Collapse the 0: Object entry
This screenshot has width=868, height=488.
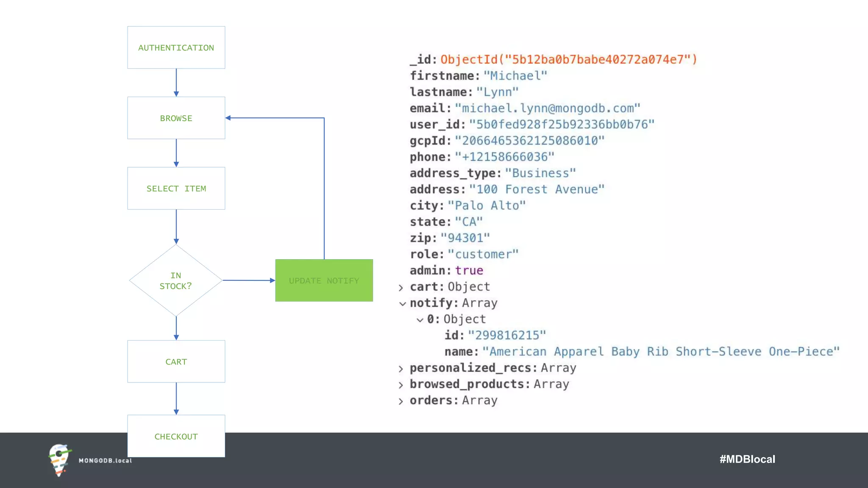coord(420,320)
